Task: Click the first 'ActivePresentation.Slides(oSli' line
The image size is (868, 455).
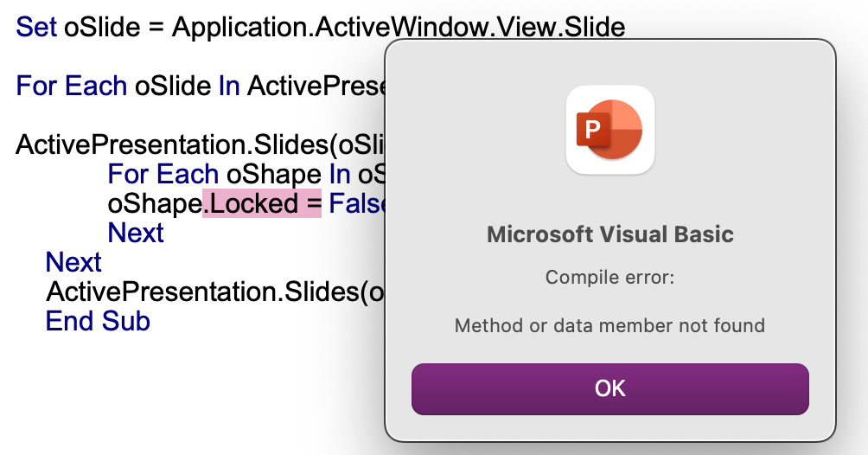Action: point(200,145)
